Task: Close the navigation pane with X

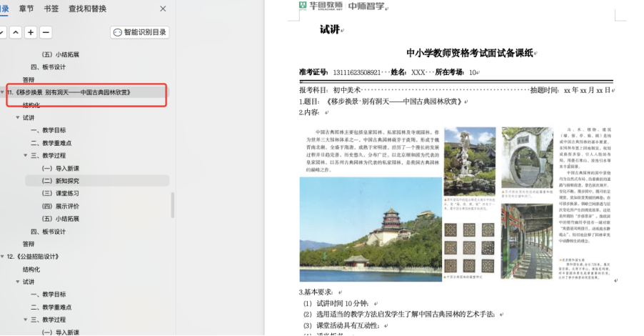Action: click(x=163, y=9)
